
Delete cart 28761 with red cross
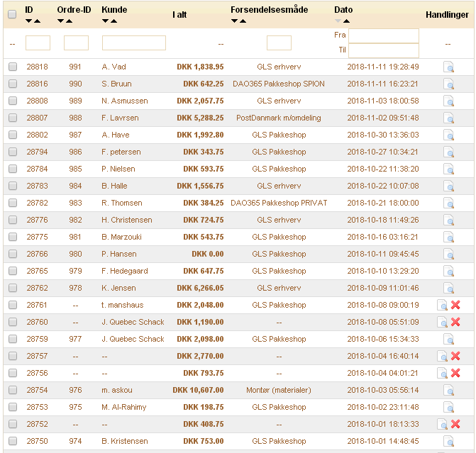tap(455, 305)
